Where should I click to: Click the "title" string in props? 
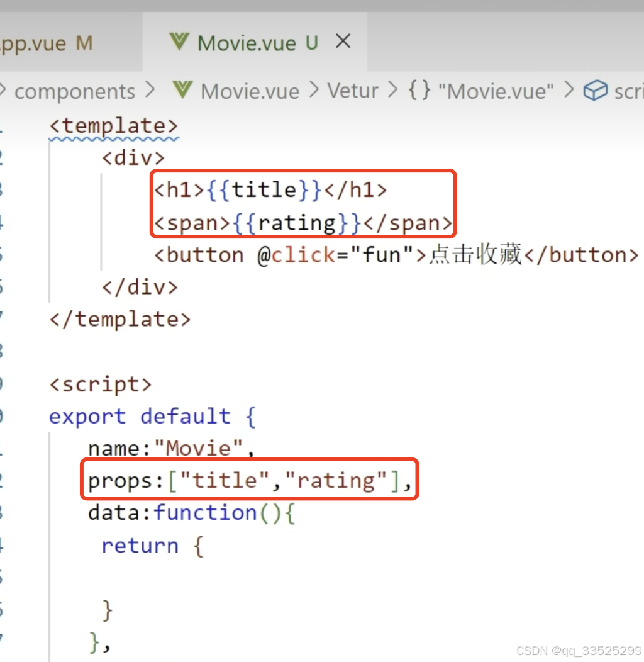(225, 481)
